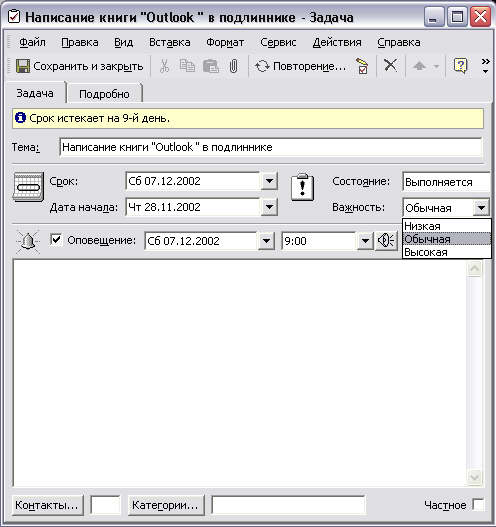The image size is (496, 527).
Task: Switch to the Подробно tab
Action: pyautogui.click(x=104, y=94)
